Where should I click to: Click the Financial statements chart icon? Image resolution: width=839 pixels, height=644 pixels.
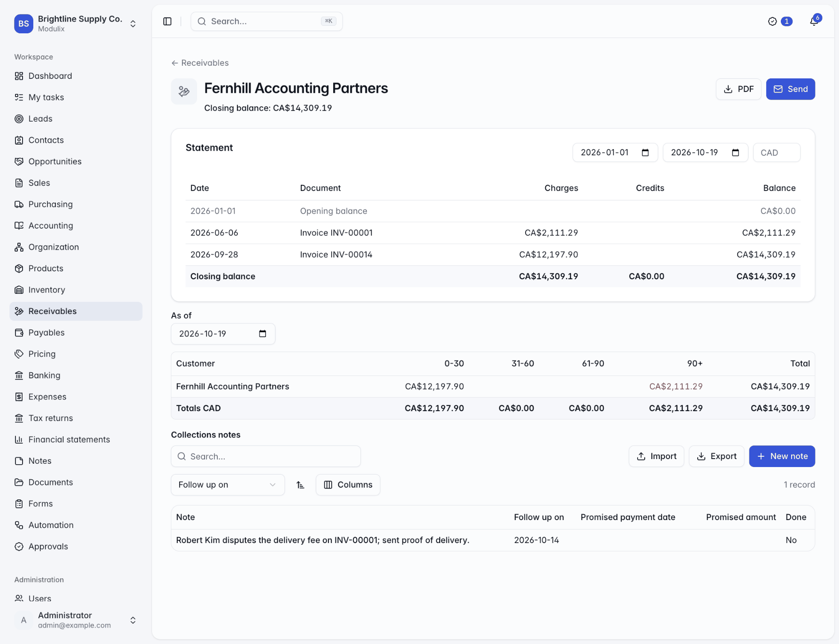[19, 439]
